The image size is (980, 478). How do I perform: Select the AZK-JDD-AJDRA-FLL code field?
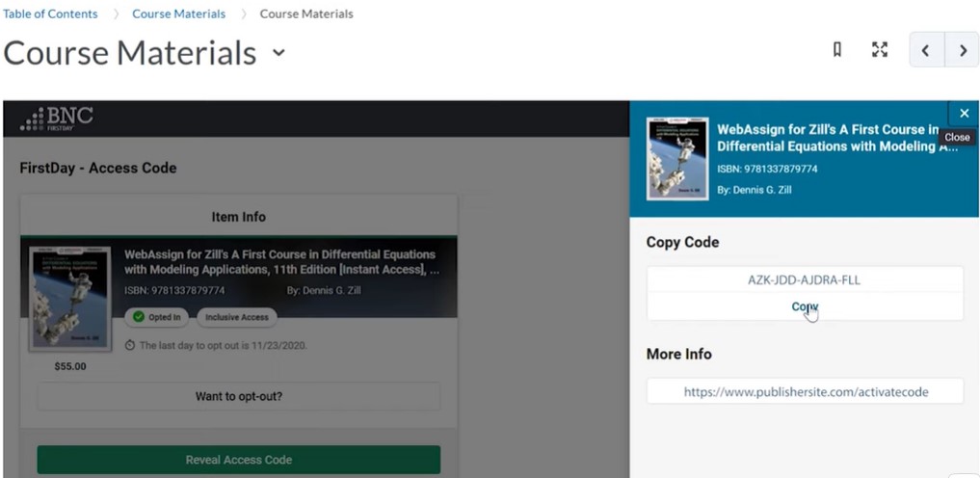804,279
